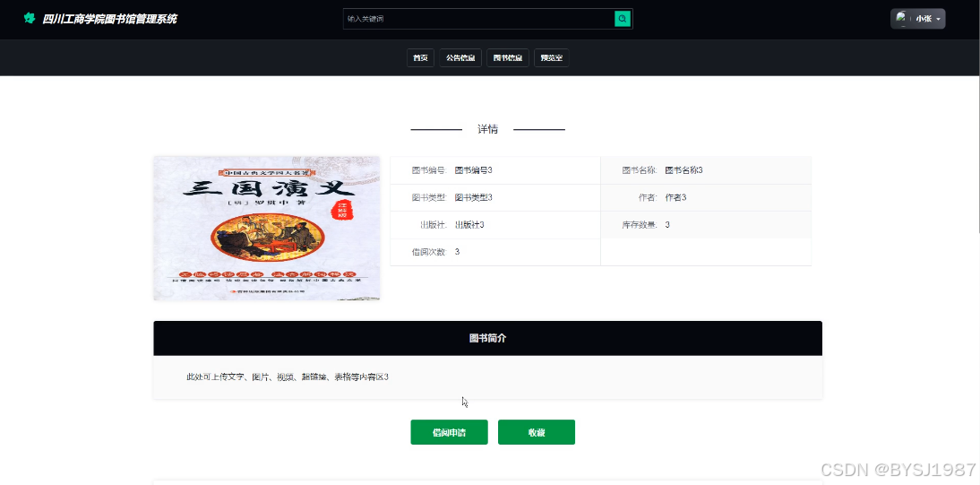
Task: Click the 详情 heading text
Action: click(x=487, y=129)
